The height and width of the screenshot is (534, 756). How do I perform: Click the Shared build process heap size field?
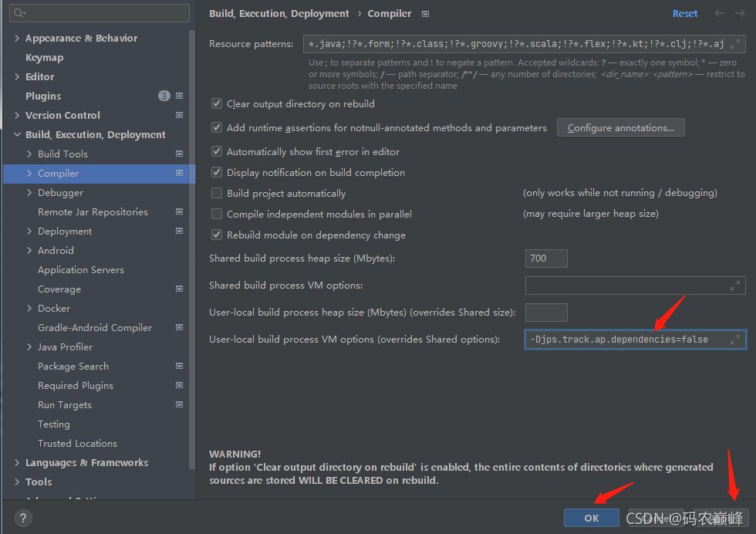545,259
